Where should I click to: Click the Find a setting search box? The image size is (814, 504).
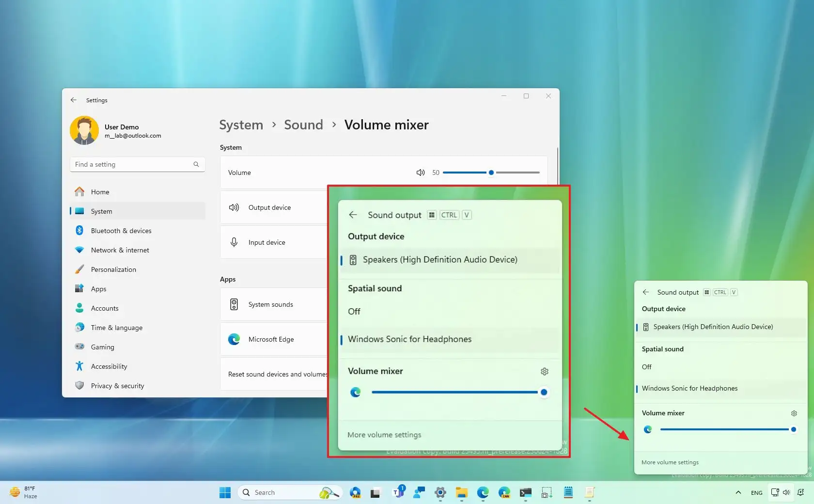pyautogui.click(x=138, y=164)
